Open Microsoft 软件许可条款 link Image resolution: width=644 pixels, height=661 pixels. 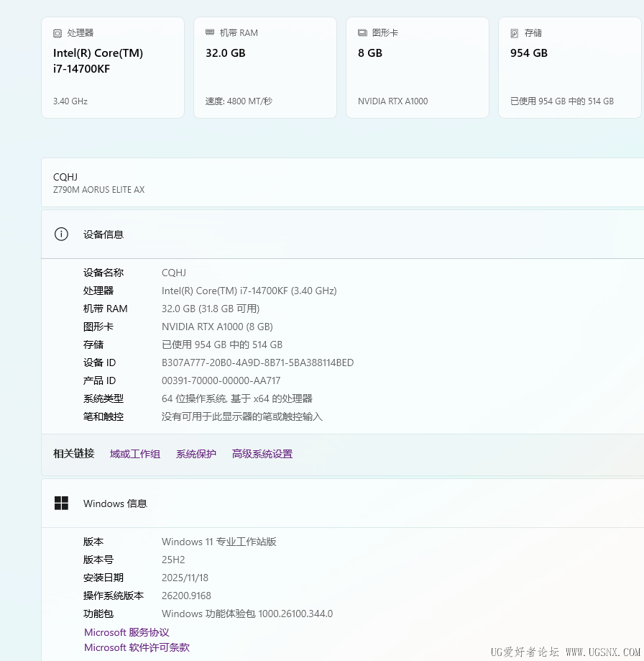pos(137,647)
